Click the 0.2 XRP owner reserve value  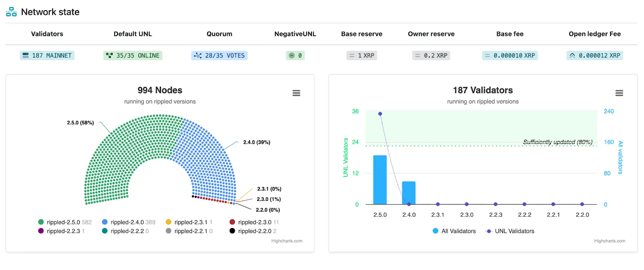pos(431,56)
